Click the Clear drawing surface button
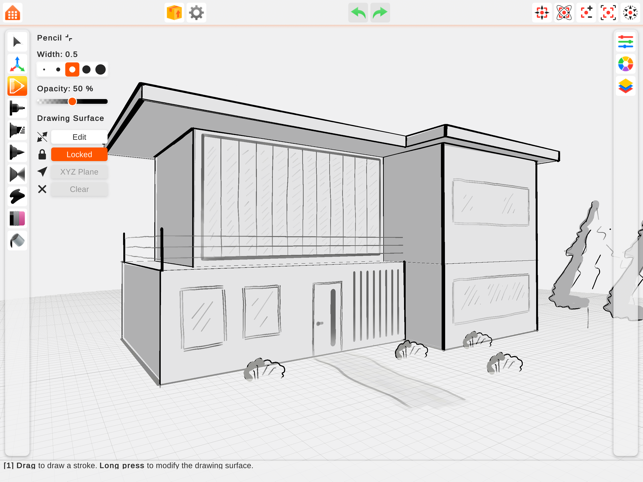 pyautogui.click(x=79, y=189)
